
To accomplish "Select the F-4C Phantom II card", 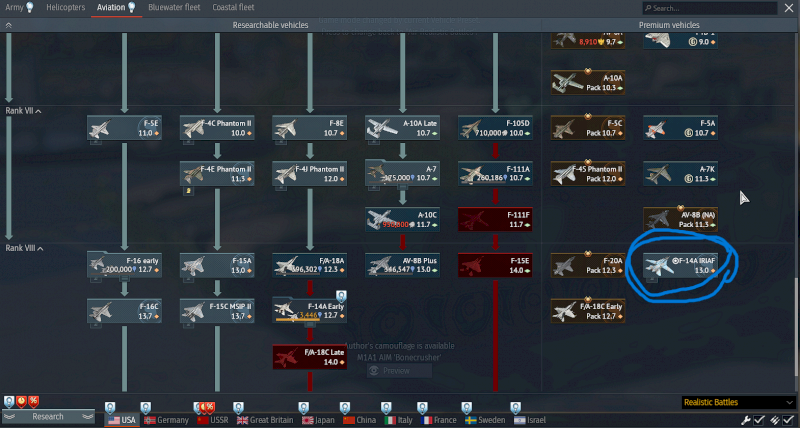I will click(x=217, y=128).
